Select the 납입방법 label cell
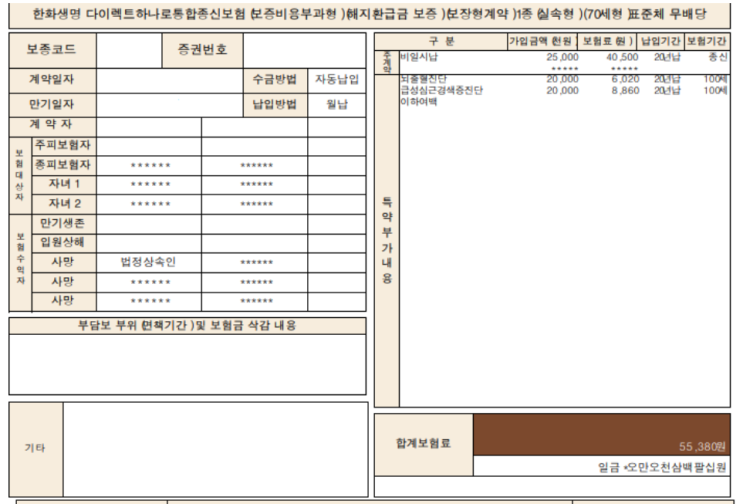 [x=275, y=105]
